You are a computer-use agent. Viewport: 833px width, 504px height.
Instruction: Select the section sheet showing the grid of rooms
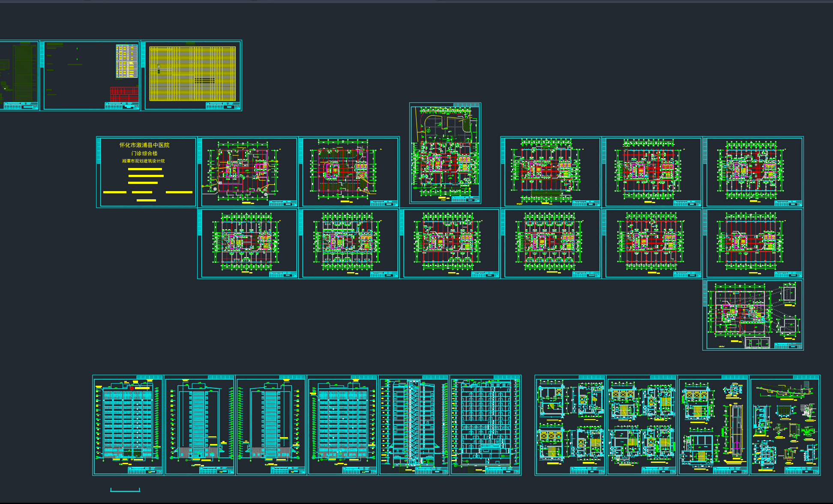pos(485,425)
